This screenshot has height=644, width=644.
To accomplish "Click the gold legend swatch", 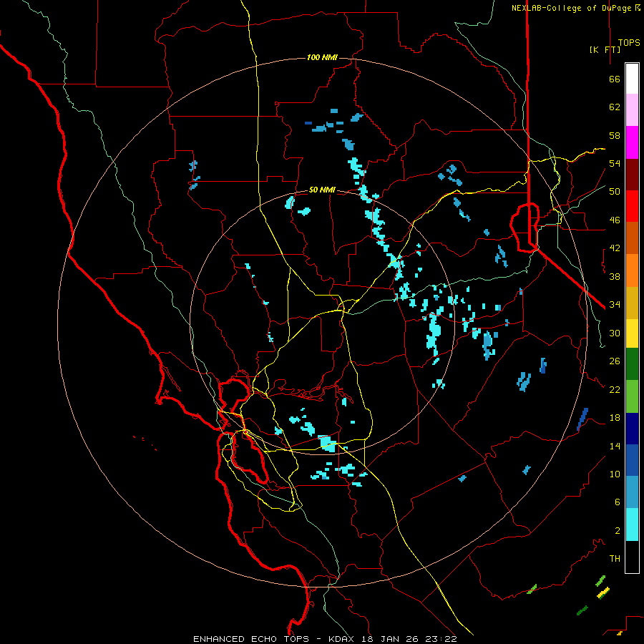I will coord(632,303).
